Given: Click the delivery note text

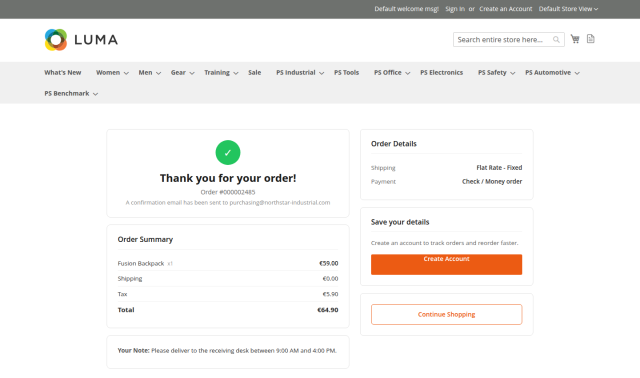Looking at the screenshot, I should point(244,351).
